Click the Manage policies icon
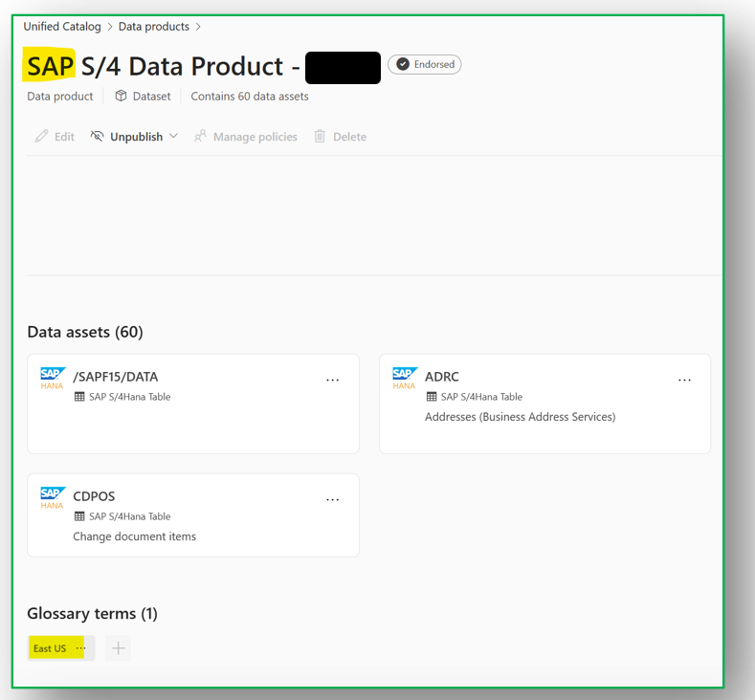The image size is (755, 700). (201, 137)
